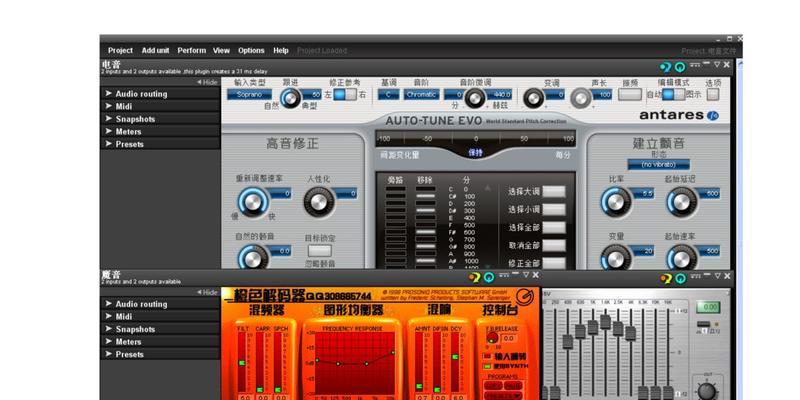This screenshot has width=800, height=400.
Task: Open the Perform menu
Action: click(192, 51)
